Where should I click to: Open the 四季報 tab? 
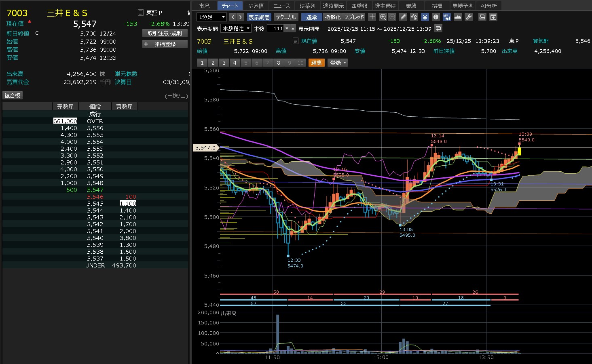point(359,6)
